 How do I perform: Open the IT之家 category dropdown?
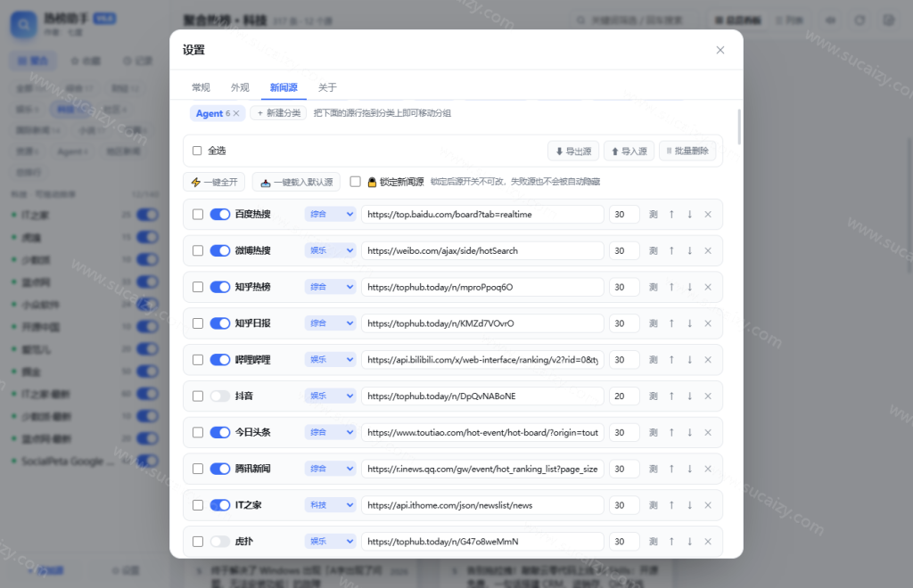point(330,505)
